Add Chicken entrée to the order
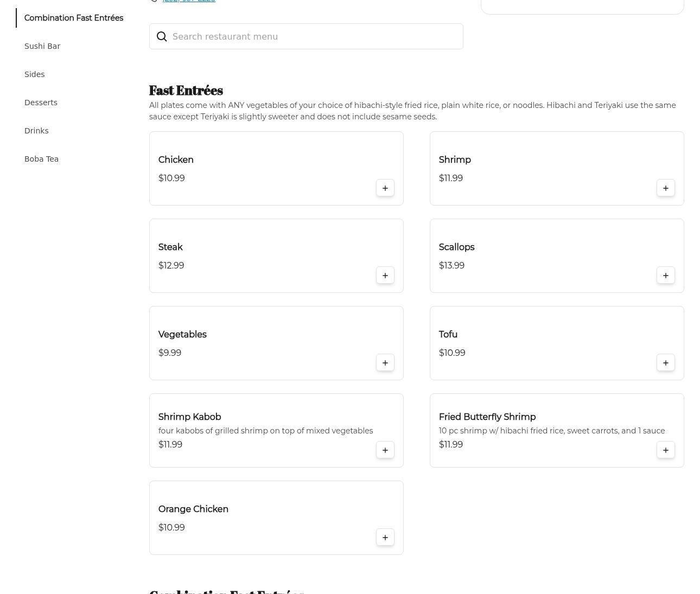The width and height of the screenshot is (700, 594). 385,188
